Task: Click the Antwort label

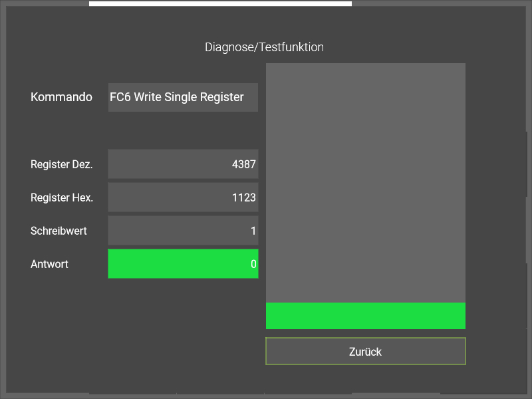Action: click(49, 264)
